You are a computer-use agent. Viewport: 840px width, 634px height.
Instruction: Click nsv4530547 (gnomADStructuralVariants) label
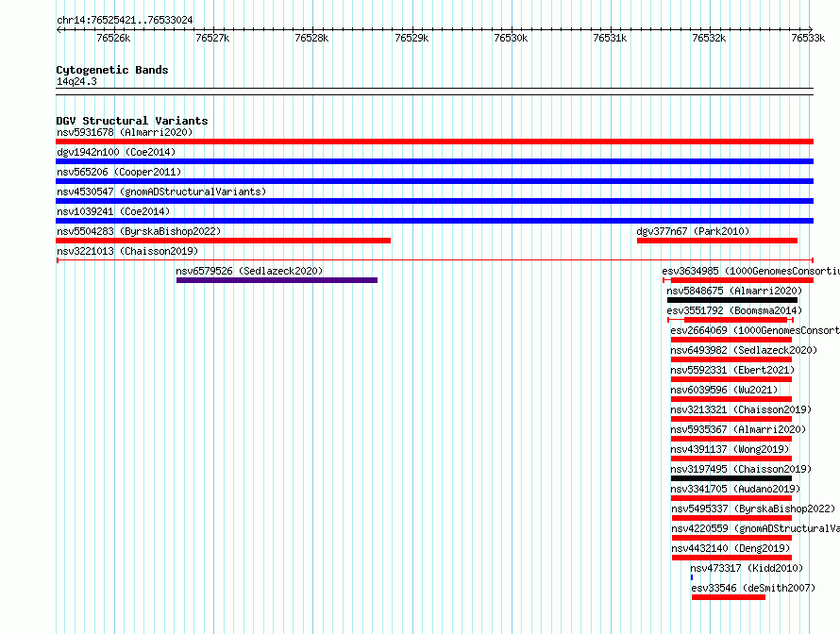161,192
